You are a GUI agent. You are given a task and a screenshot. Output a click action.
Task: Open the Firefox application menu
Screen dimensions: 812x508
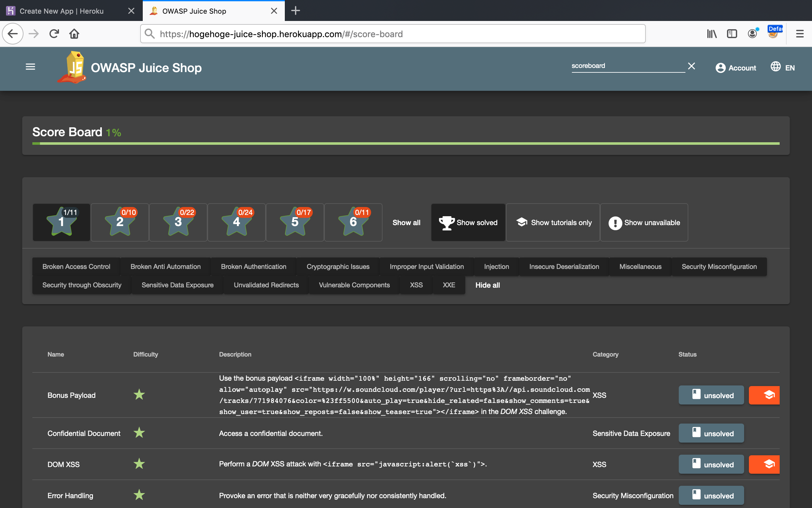point(800,34)
